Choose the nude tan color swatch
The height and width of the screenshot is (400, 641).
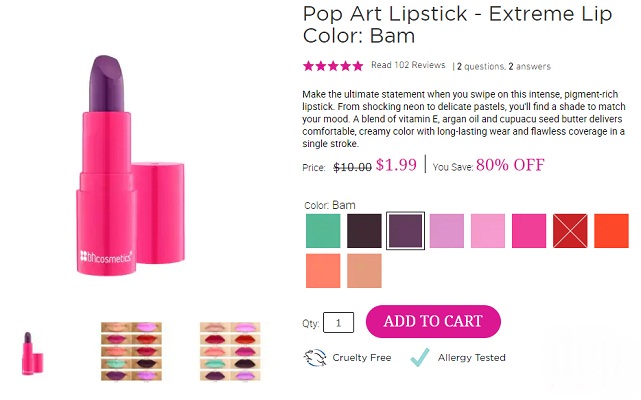click(364, 271)
